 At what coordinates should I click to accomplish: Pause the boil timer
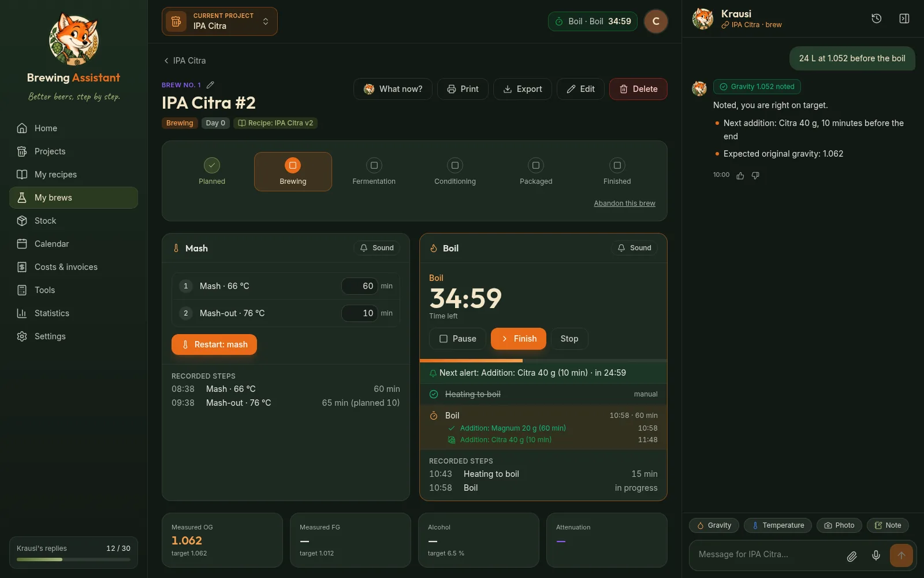click(x=457, y=339)
